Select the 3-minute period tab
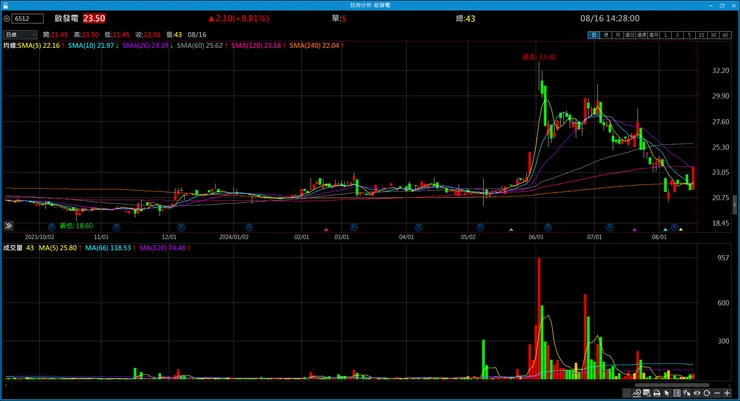The height and width of the screenshot is (401, 740). click(x=678, y=35)
